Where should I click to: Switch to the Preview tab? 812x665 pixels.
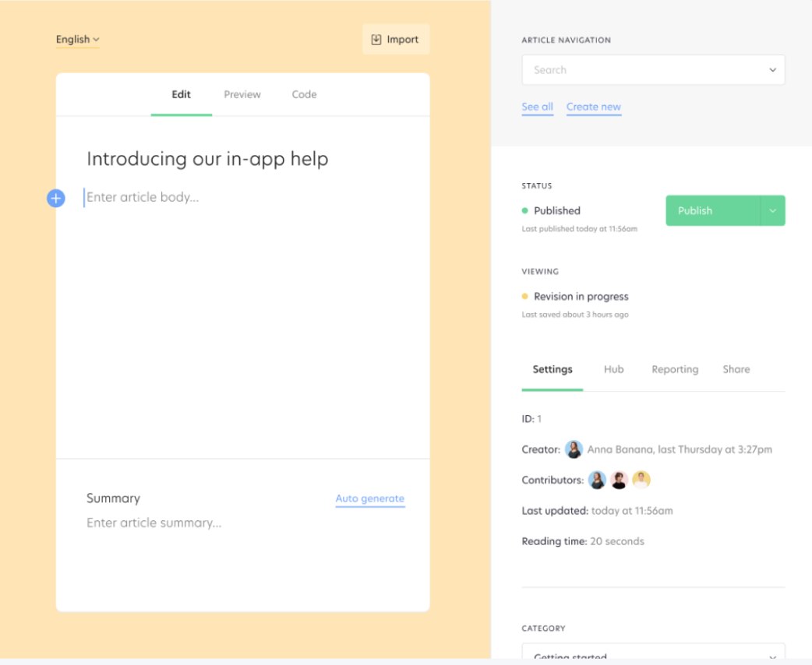click(x=242, y=95)
